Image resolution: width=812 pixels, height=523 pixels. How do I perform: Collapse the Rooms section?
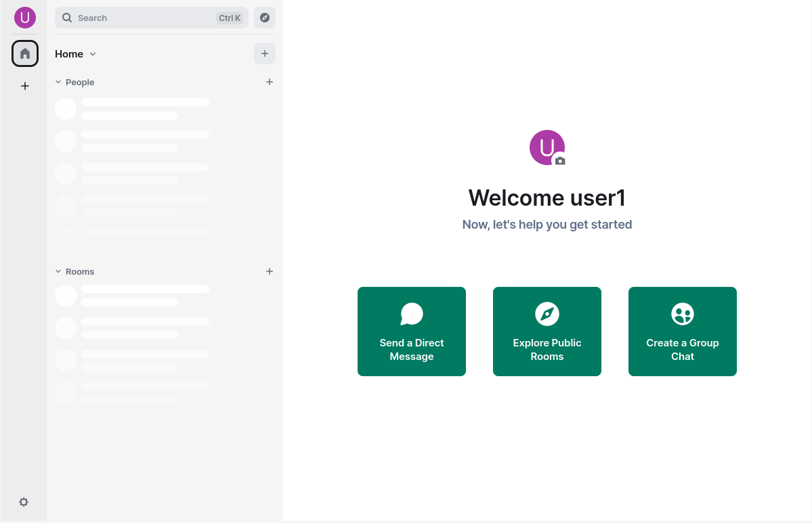(74, 271)
